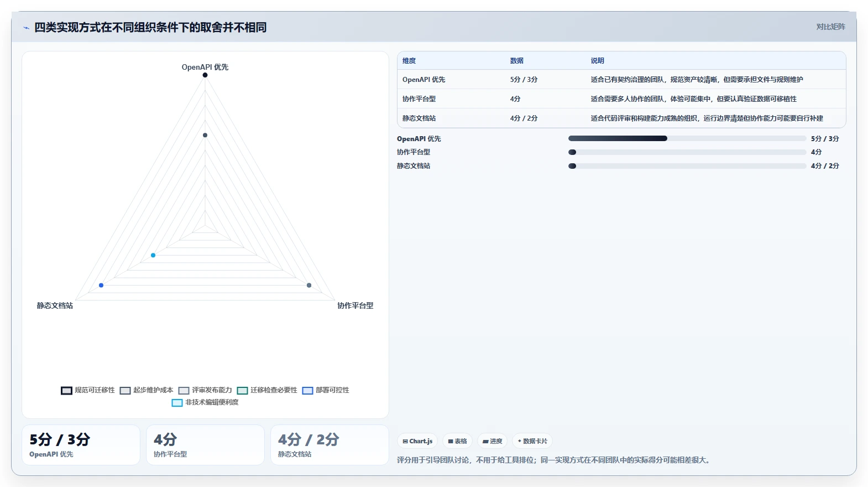Click the description starting 适合已有契约治理的团队
Screen dimensions: 868x487
point(697,80)
